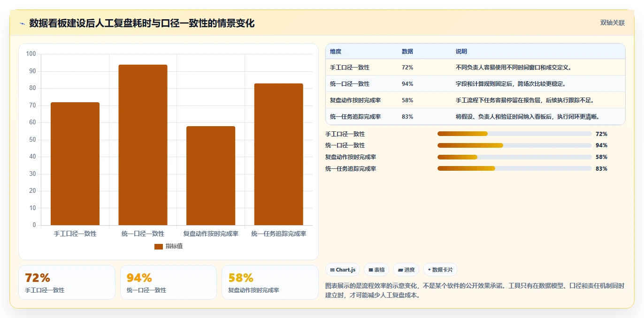The height and width of the screenshot is (318, 644).
Task: Click the 手工口径一致性 progress list label
Action: [345, 134]
